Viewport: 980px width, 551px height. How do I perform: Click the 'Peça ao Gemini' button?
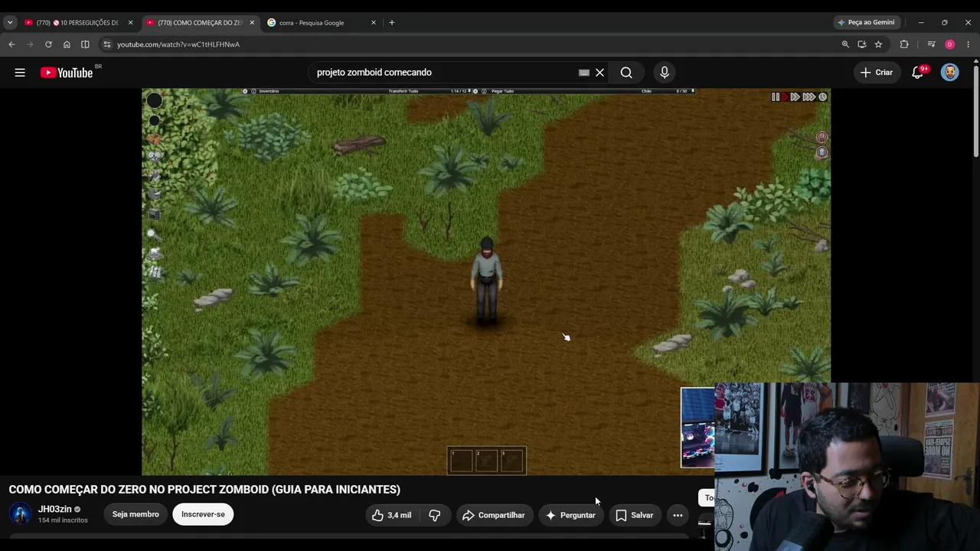pyautogui.click(x=866, y=23)
